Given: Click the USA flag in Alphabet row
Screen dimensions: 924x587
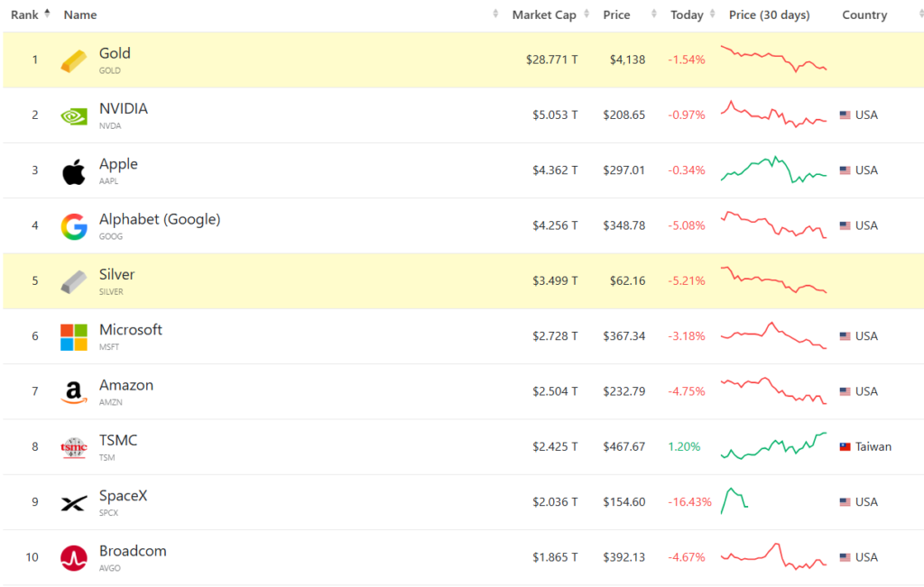Looking at the screenshot, I should (845, 225).
